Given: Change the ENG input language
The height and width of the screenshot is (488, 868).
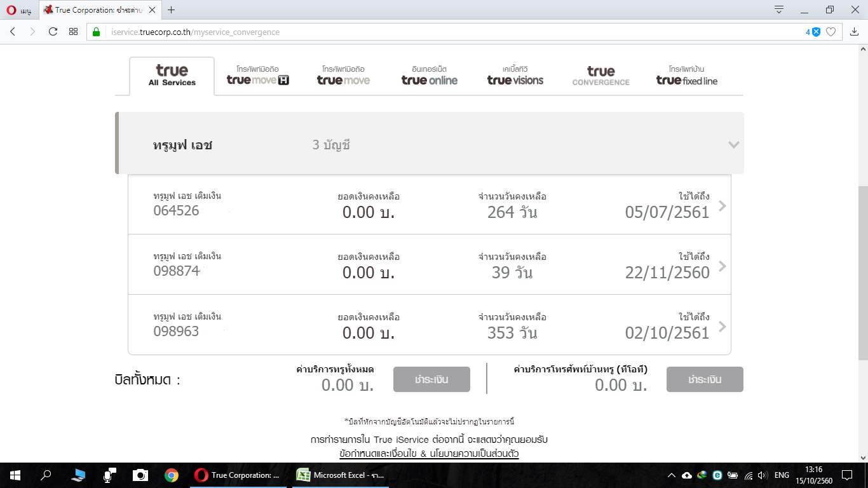Looking at the screenshot, I should (782, 475).
